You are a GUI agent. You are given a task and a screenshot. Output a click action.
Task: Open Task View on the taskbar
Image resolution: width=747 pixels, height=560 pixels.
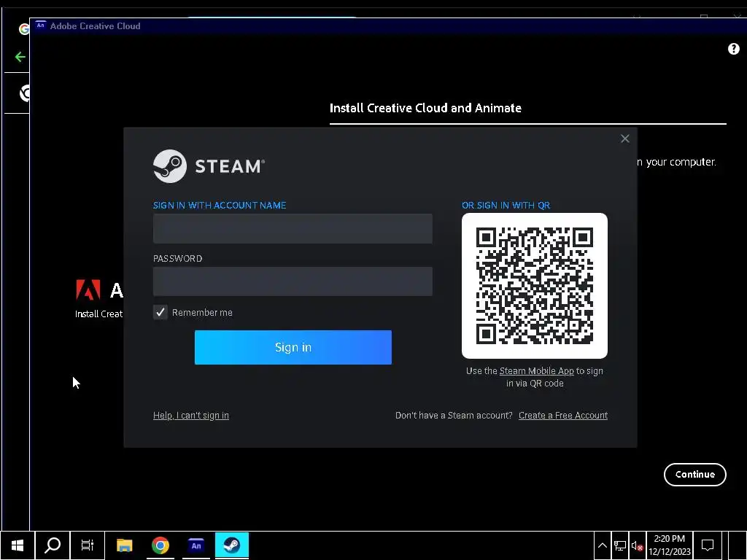pos(88,545)
